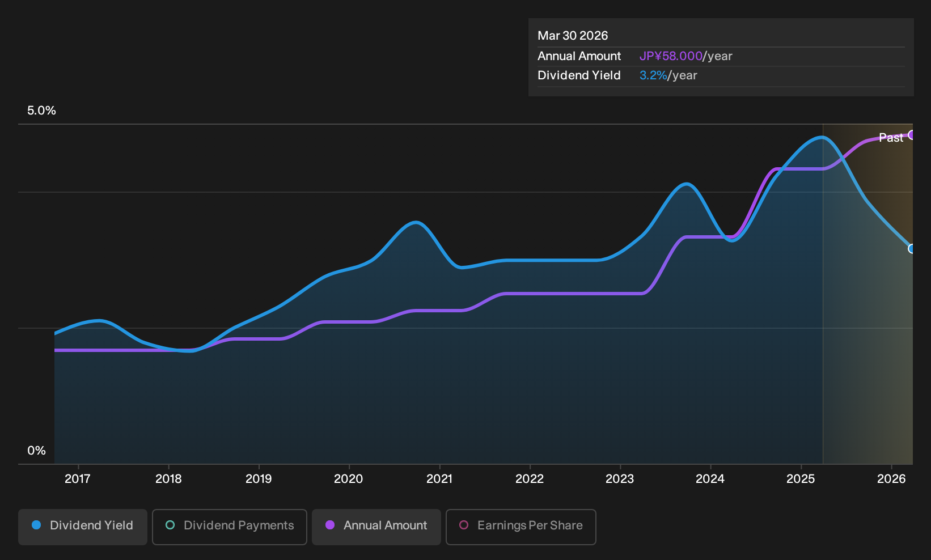
Task: Toggle the Dividend Payments series
Action: tap(230, 527)
